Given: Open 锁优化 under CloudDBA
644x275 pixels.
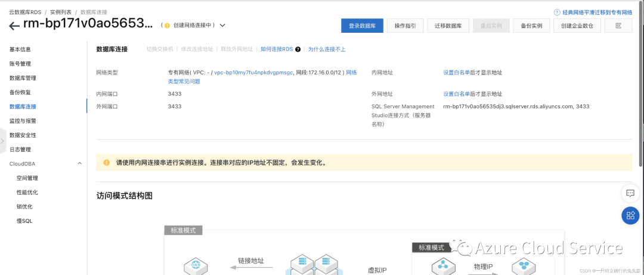Looking at the screenshot, I should pos(24,207).
